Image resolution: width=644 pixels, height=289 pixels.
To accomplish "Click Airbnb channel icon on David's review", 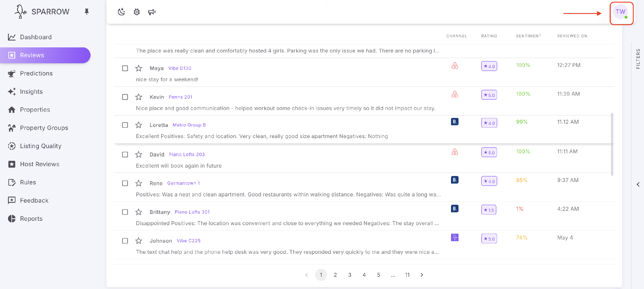I will click(x=455, y=152).
